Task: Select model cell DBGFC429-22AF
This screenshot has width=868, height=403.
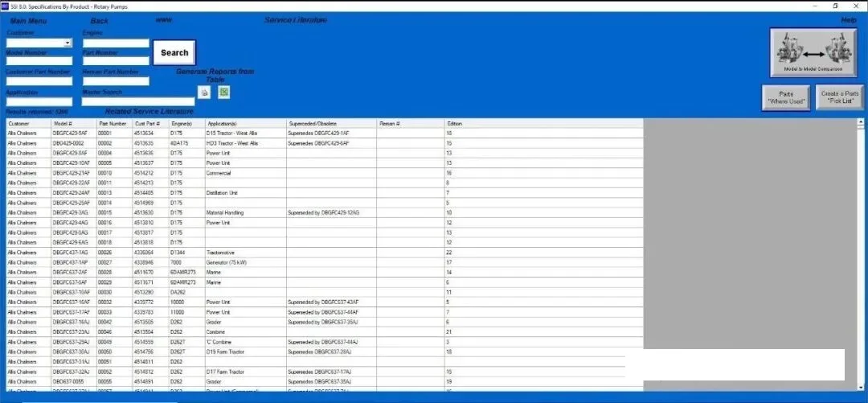Action: pyautogui.click(x=74, y=183)
